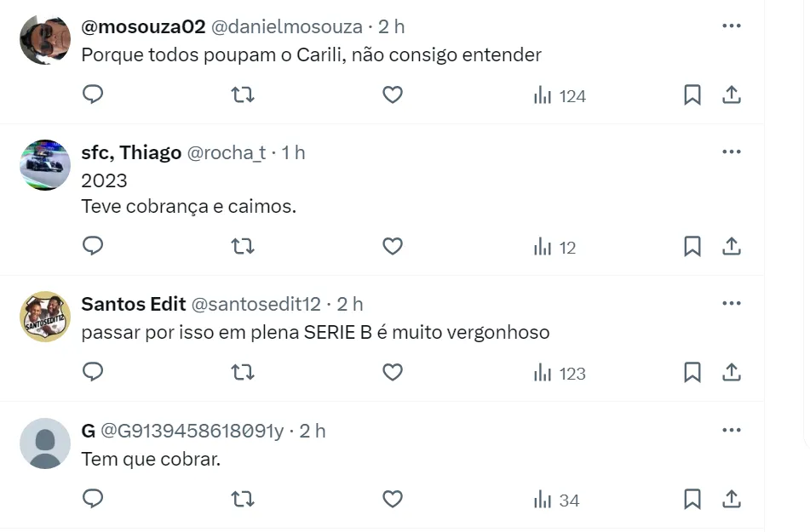The image size is (810, 532).
Task: Share the @danielmosouza tweet
Action: 731,95
